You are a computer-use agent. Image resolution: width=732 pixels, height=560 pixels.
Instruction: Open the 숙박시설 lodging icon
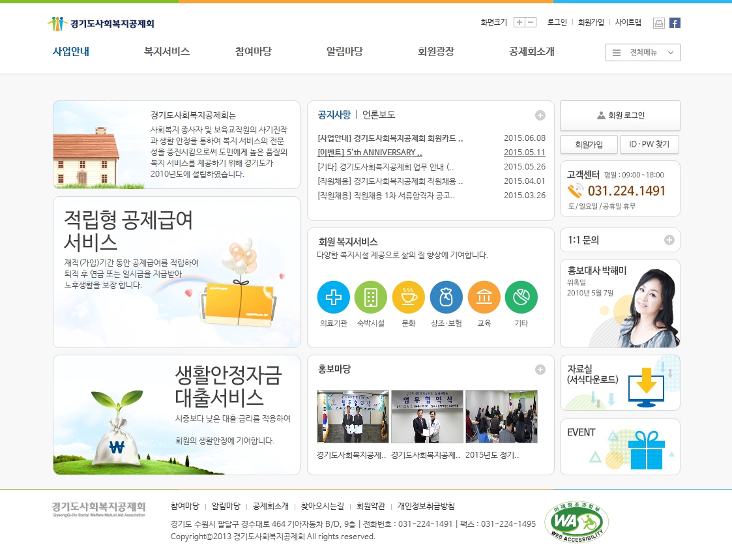[x=370, y=297]
